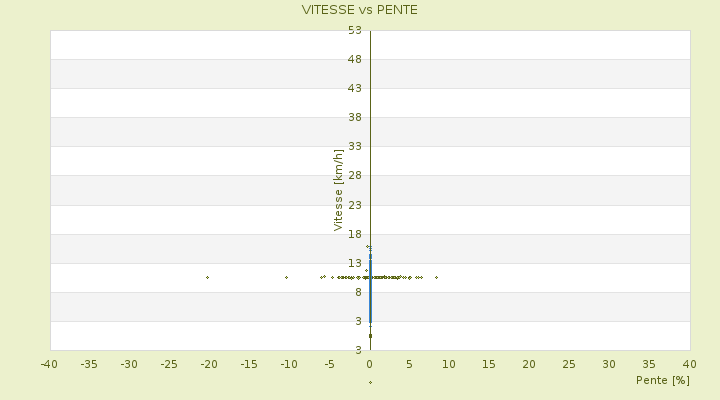Select the isolated data point near -10
Screen dimensions: 720x400
coord(286,277)
